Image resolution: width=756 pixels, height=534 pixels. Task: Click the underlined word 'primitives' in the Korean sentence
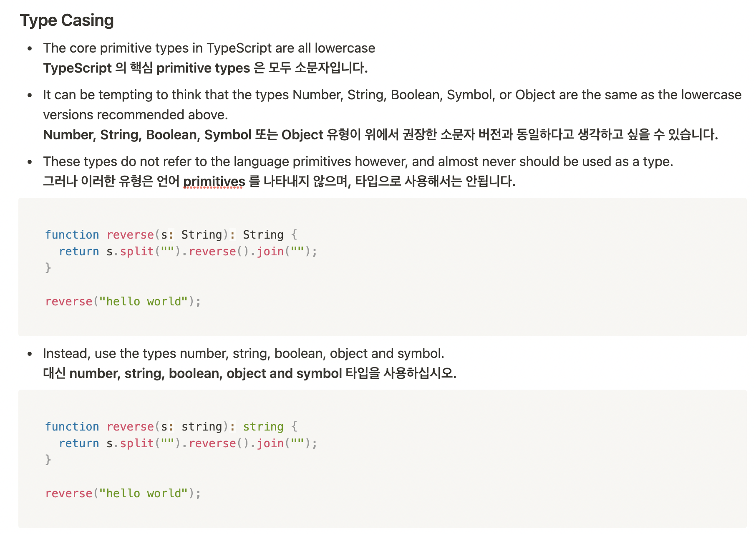pyautogui.click(x=214, y=181)
